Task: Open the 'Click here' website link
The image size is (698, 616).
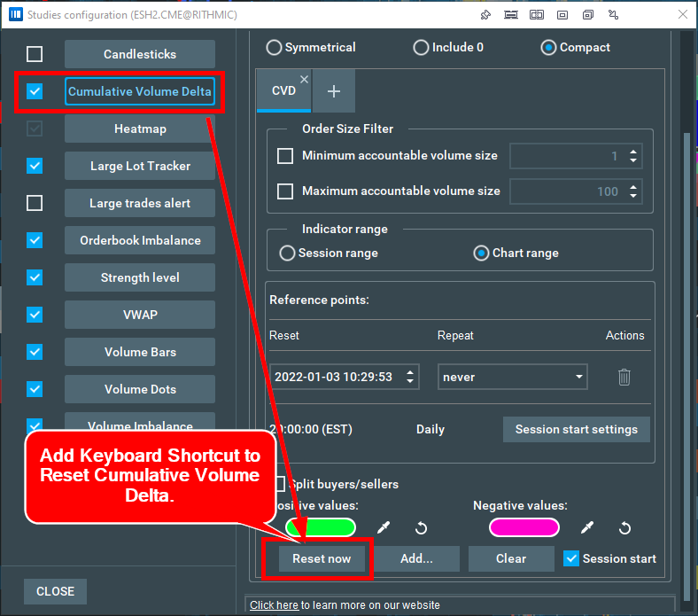Action: pyautogui.click(x=274, y=604)
